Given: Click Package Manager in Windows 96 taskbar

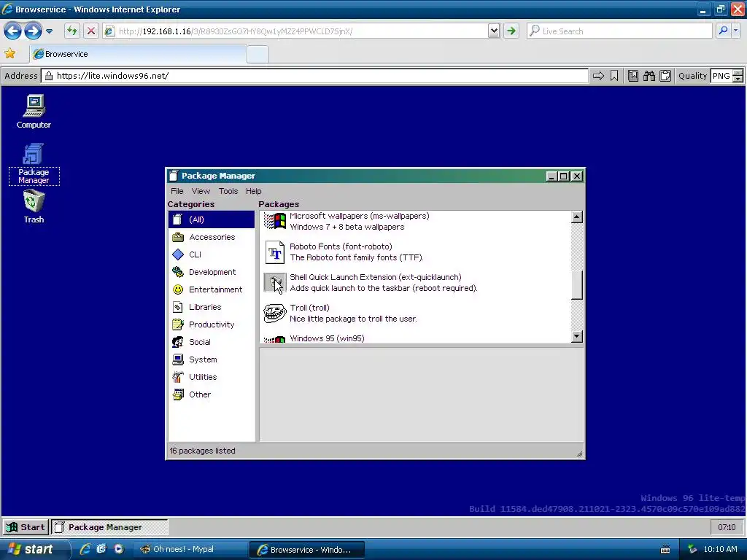Looking at the screenshot, I should click(109, 527).
